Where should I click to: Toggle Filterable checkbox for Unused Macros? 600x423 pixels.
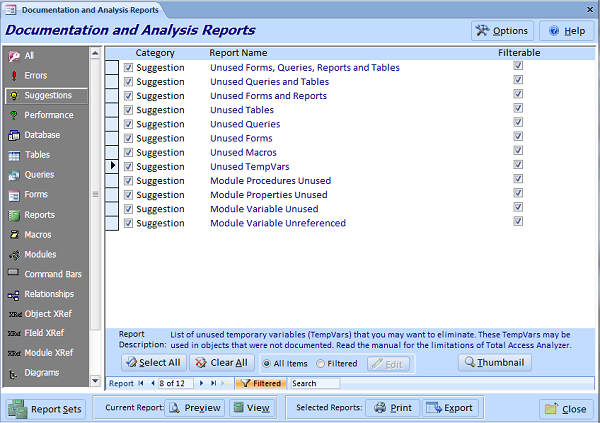point(518,150)
